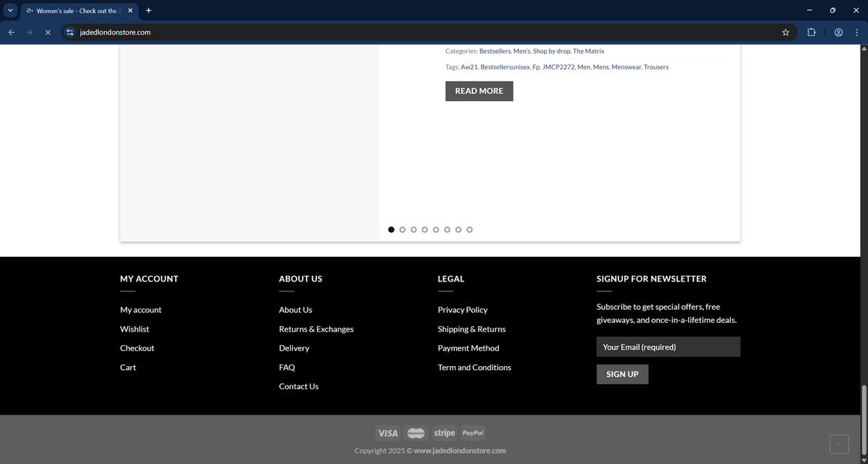
Task: Open the Cart footer link
Action: pyautogui.click(x=128, y=367)
